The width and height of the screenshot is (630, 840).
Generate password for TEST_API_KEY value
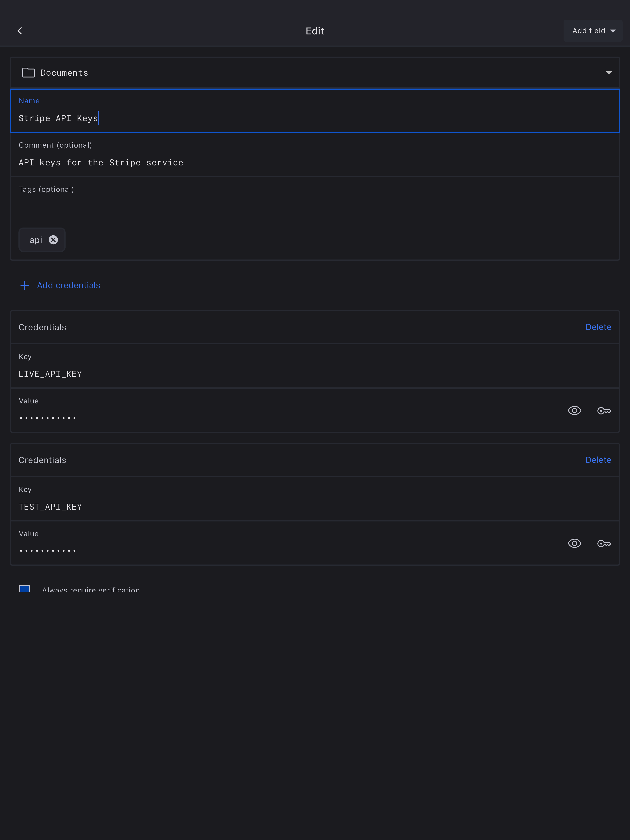point(604,543)
